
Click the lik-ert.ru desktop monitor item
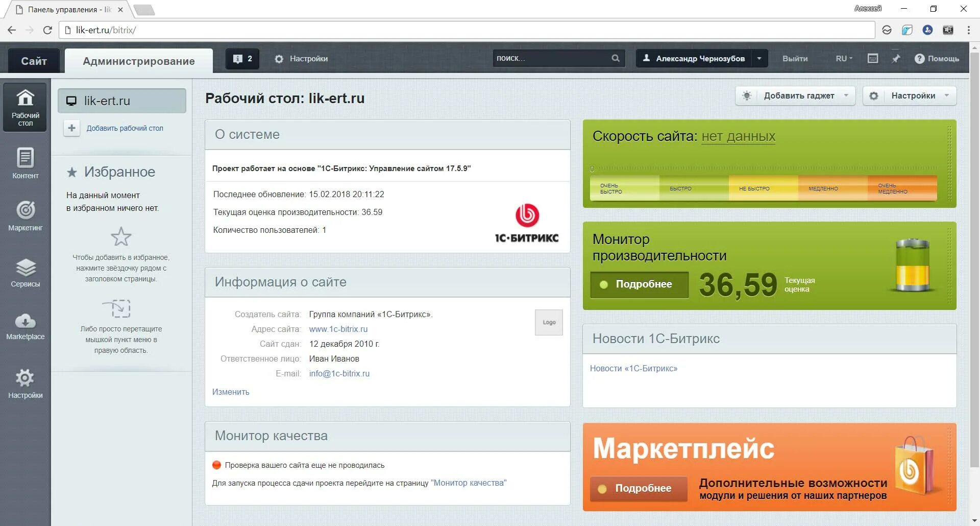(x=122, y=101)
